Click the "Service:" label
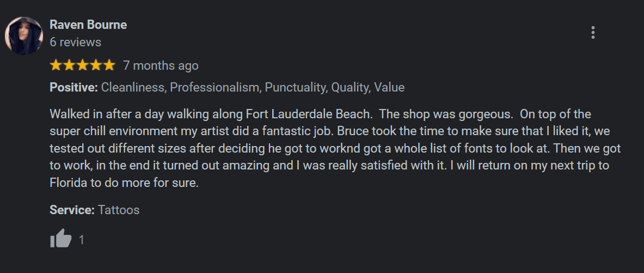This screenshot has height=273, width=644. (72, 210)
